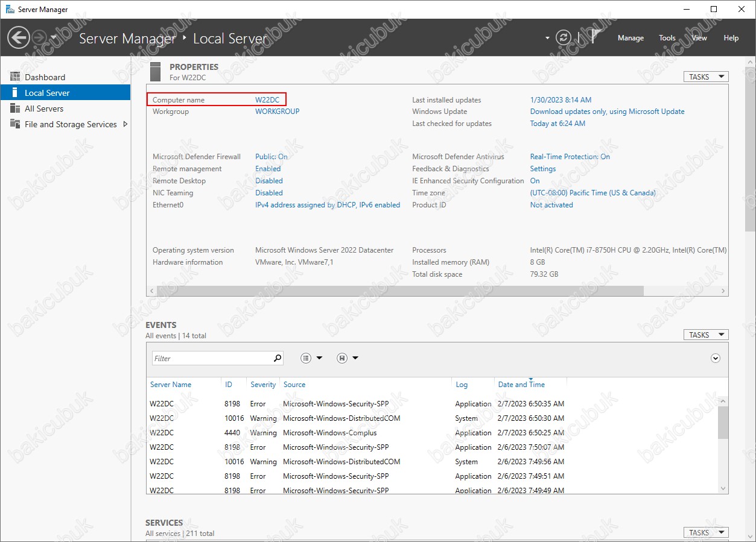The height and width of the screenshot is (542, 756).
Task: Click in the events Filter field
Action: tap(212, 358)
